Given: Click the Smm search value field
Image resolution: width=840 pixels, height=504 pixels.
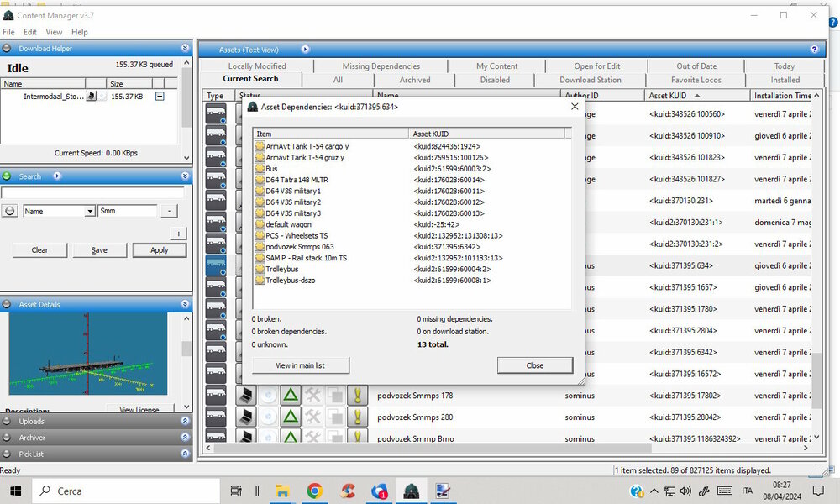Looking at the screenshot, I should [x=128, y=211].
